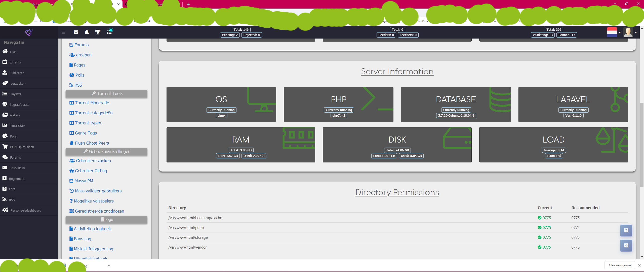This screenshot has width=644, height=272.
Task: Open the Massa PM link
Action: [81, 181]
